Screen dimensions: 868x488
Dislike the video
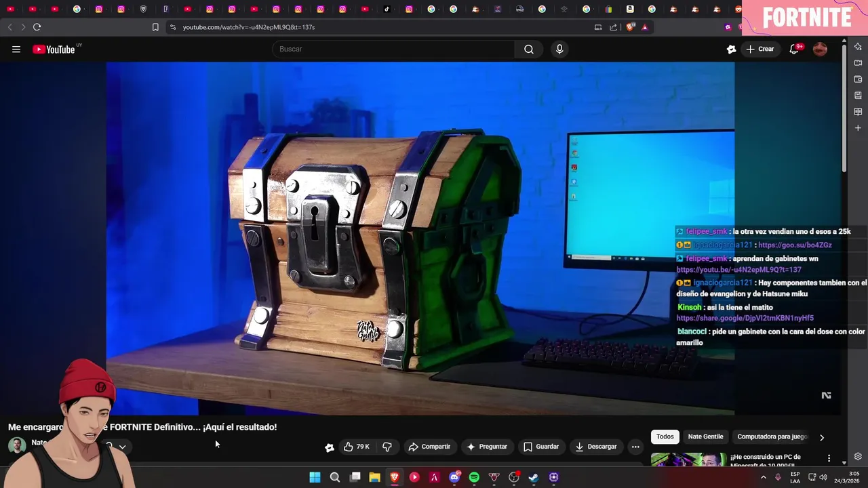387,447
